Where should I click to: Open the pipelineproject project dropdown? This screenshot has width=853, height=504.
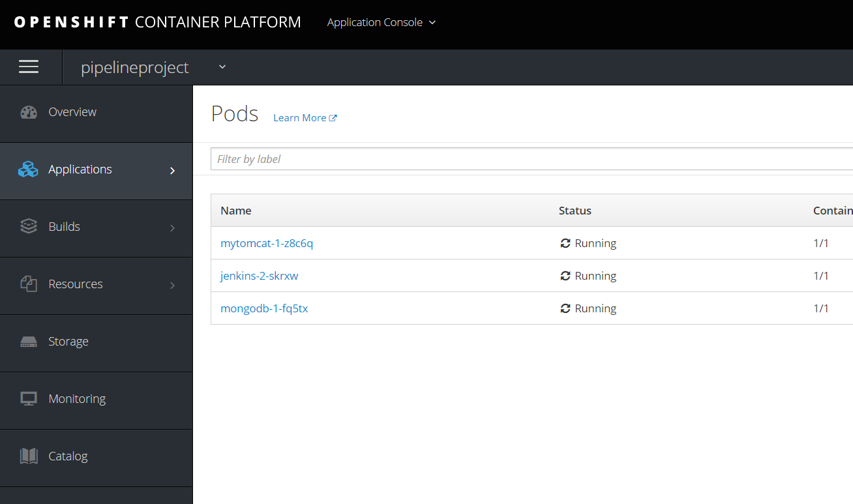tap(222, 67)
